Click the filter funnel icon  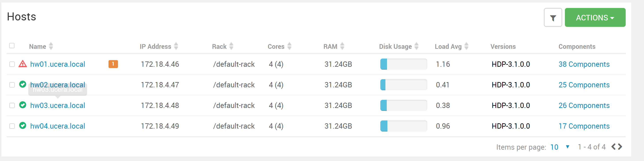(x=553, y=18)
